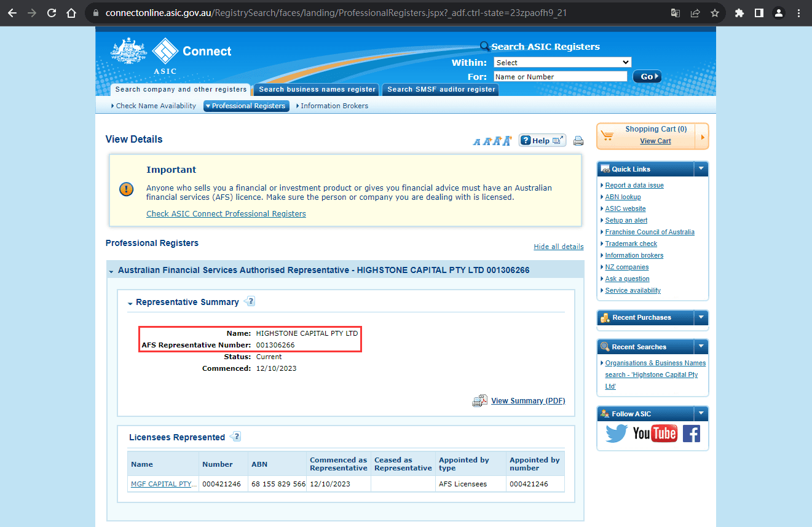Click the share page icon
Viewport: 812px width, 527px height.
click(695, 13)
